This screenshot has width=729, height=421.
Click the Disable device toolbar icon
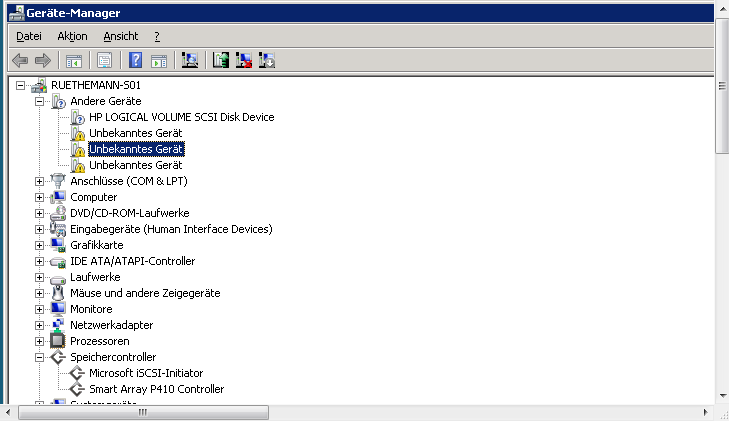(x=267, y=60)
